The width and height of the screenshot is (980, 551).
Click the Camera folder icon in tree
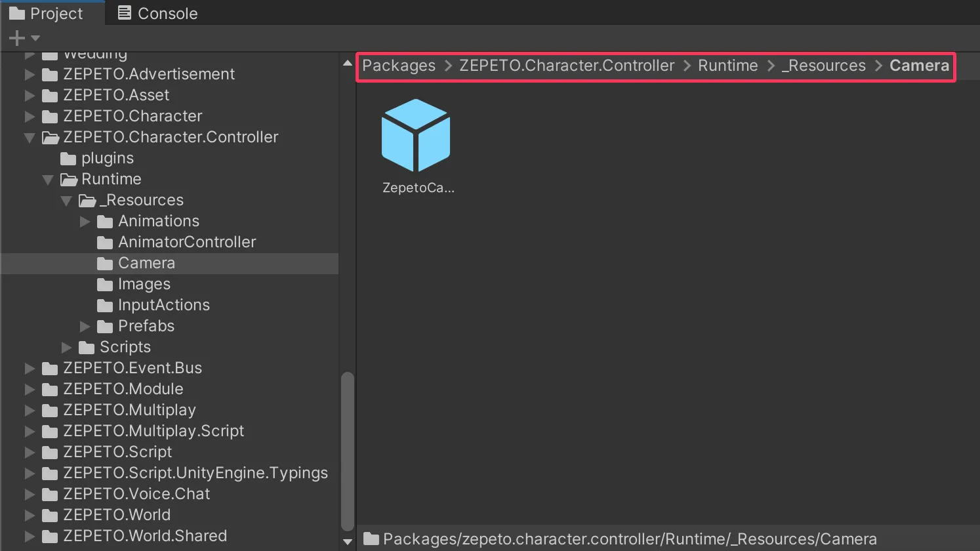point(105,264)
